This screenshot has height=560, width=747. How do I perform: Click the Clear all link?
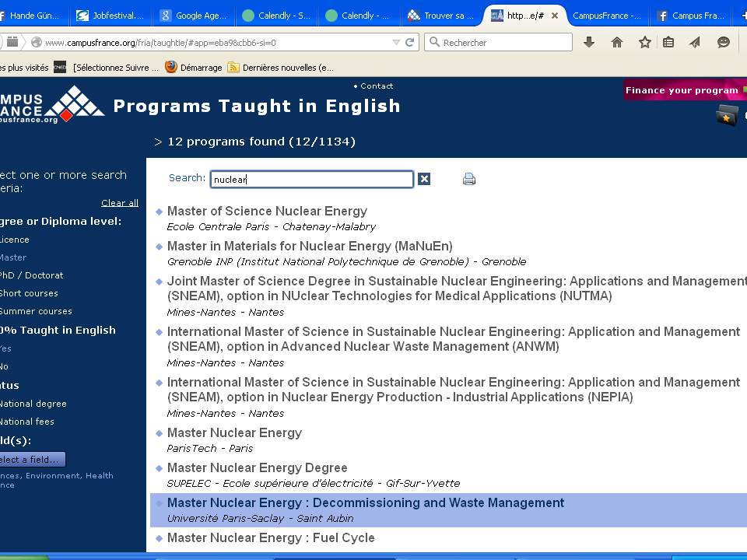(x=120, y=203)
